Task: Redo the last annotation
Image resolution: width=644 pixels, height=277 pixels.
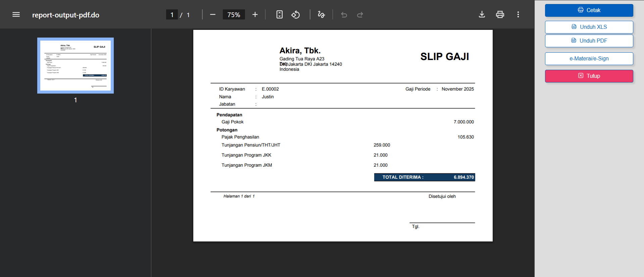Action: click(360, 15)
